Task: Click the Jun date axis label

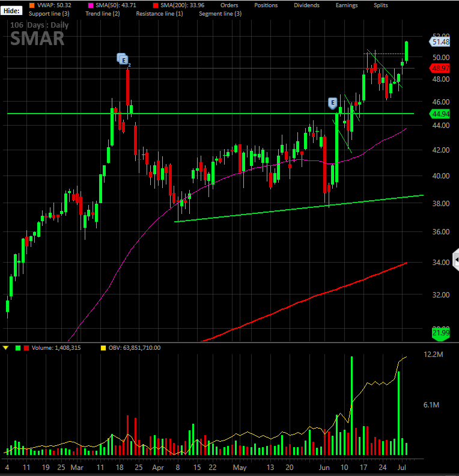Action: coord(324,468)
